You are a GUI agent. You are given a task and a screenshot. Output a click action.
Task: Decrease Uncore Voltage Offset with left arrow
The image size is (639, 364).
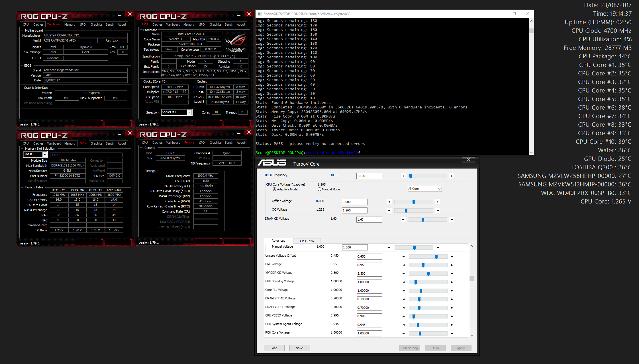[x=403, y=256]
